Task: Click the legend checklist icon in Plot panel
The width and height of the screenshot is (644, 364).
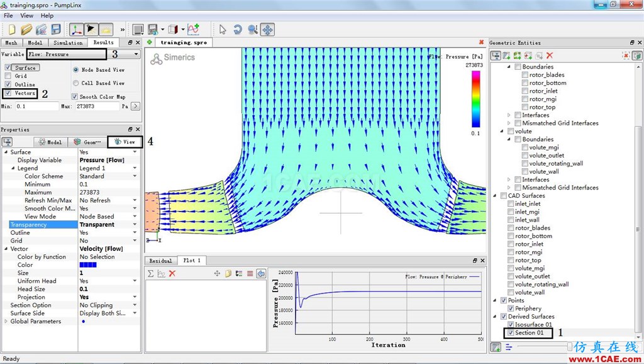Action: (x=239, y=273)
